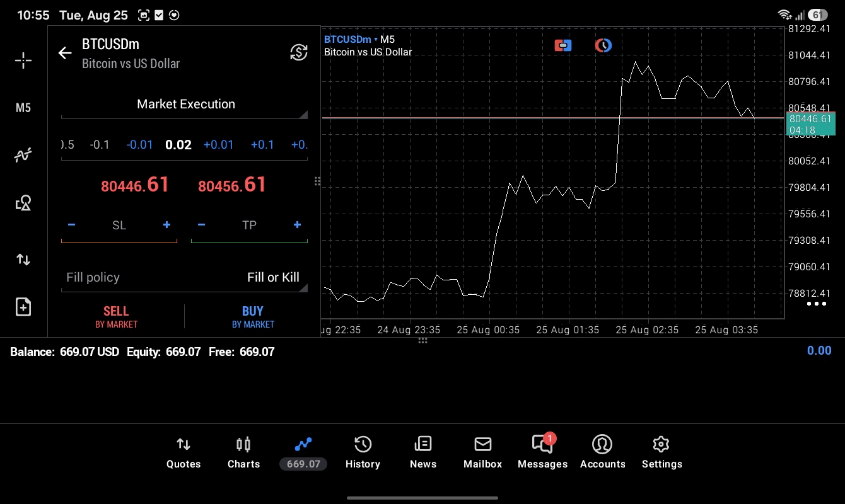The height and width of the screenshot is (504, 845).
Task: Open Settings from the bottom bar
Action: 661,453
